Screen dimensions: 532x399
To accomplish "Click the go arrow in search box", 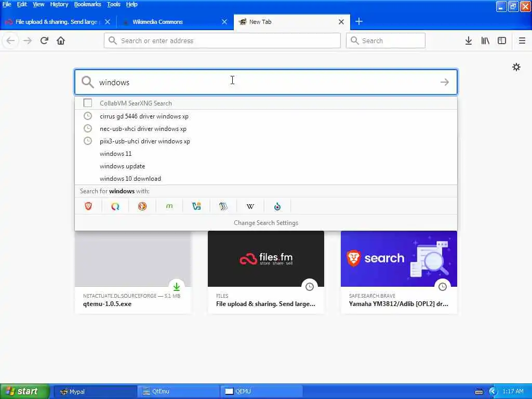I will (x=445, y=82).
